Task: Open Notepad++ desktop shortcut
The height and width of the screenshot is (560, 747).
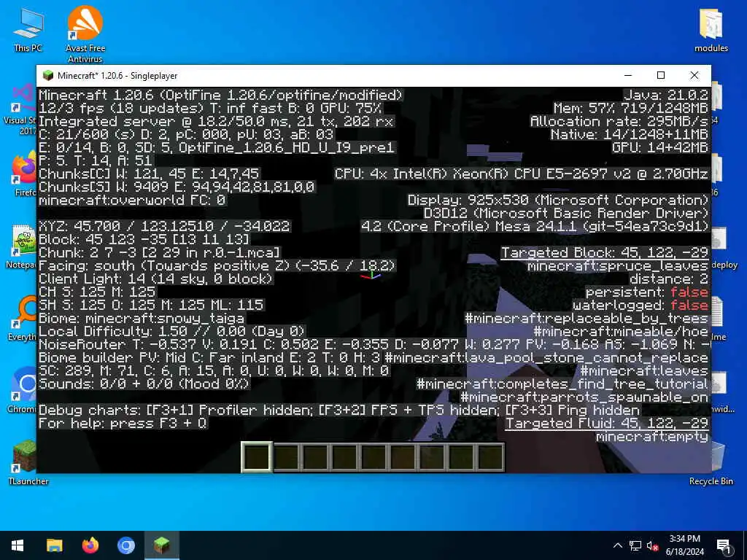Action: click(x=19, y=246)
